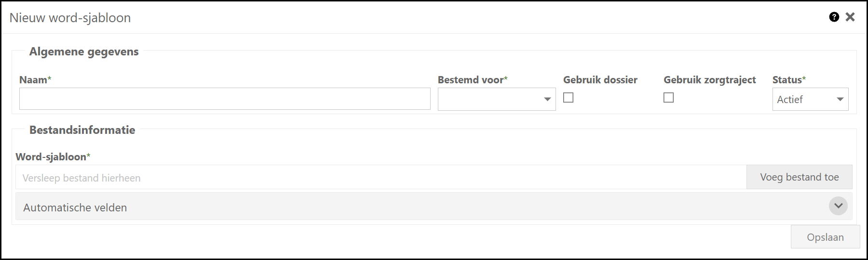Click the Status dropdown arrow icon
The width and height of the screenshot is (868, 260).
[x=840, y=99]
